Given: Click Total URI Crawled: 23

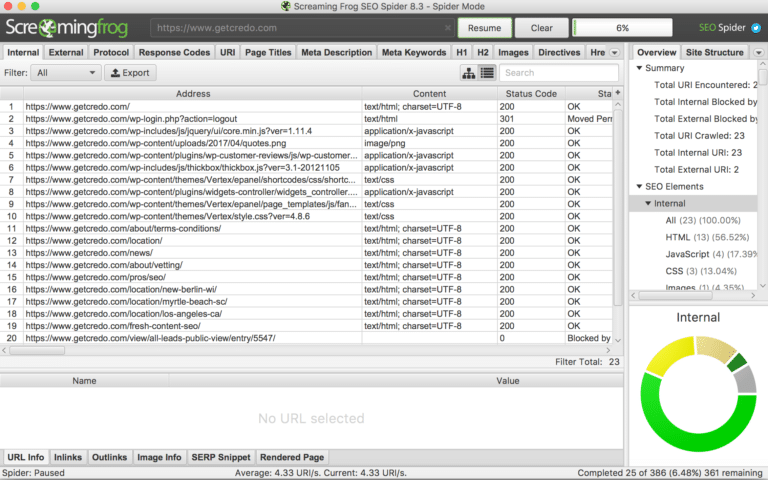Looking at the screenshot, I should 699,136.
